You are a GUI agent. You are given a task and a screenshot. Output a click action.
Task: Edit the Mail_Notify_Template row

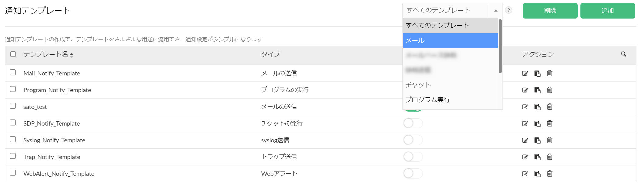pos(525,73)
